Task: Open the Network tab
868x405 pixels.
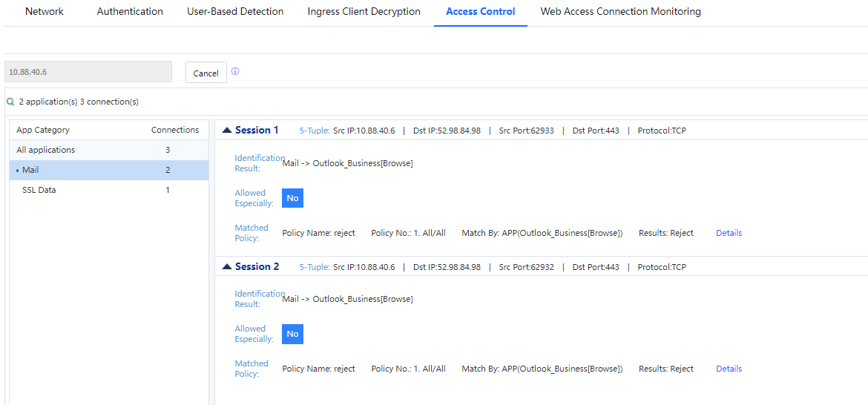Action: tap(45, 12)
